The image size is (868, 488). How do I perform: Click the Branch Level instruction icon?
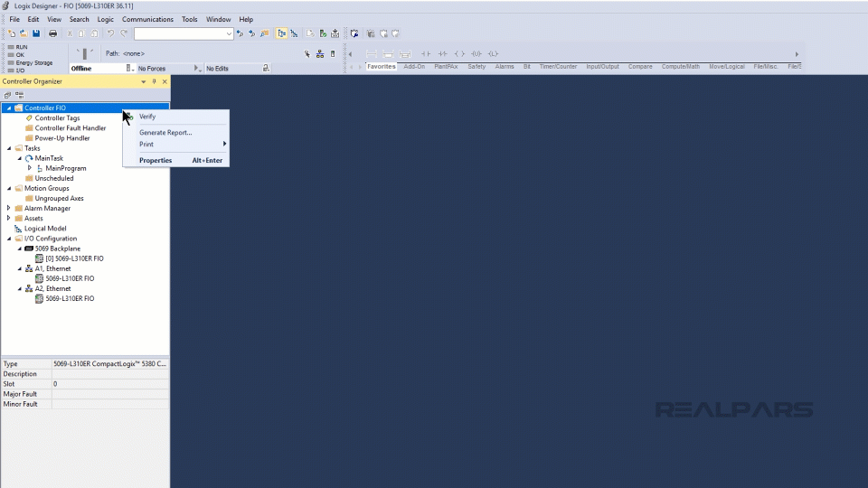(x=405, y=53)
